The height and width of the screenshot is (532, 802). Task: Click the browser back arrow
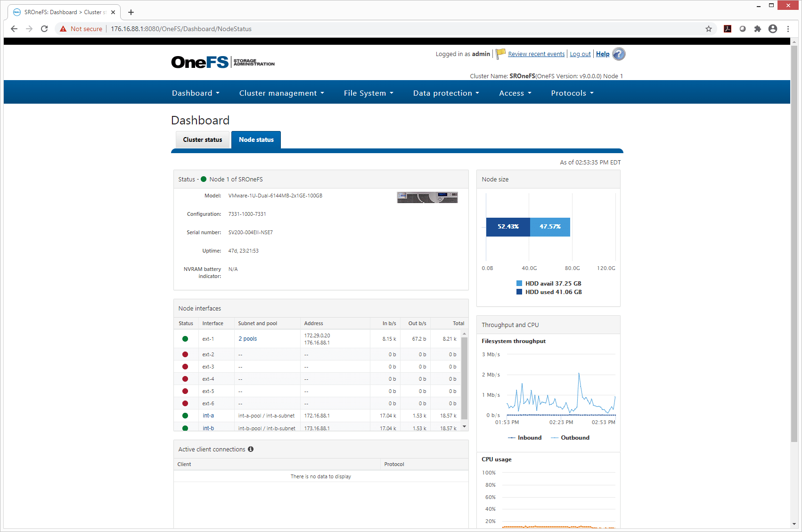(x=14, y=29)
